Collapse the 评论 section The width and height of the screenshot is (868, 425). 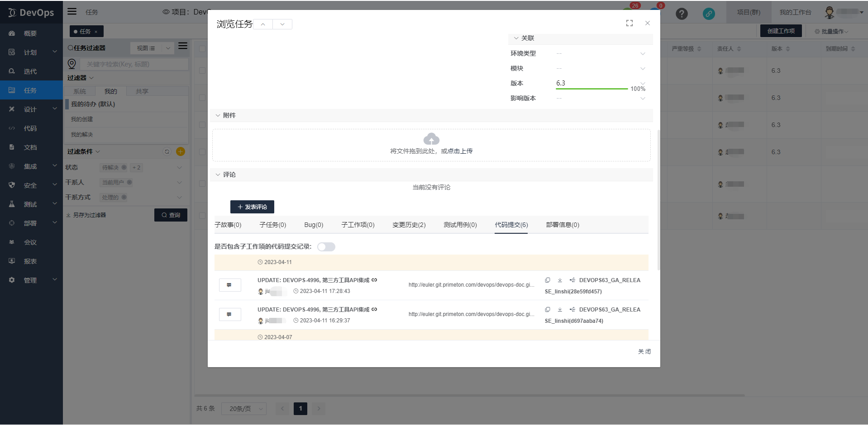[218, 175]
